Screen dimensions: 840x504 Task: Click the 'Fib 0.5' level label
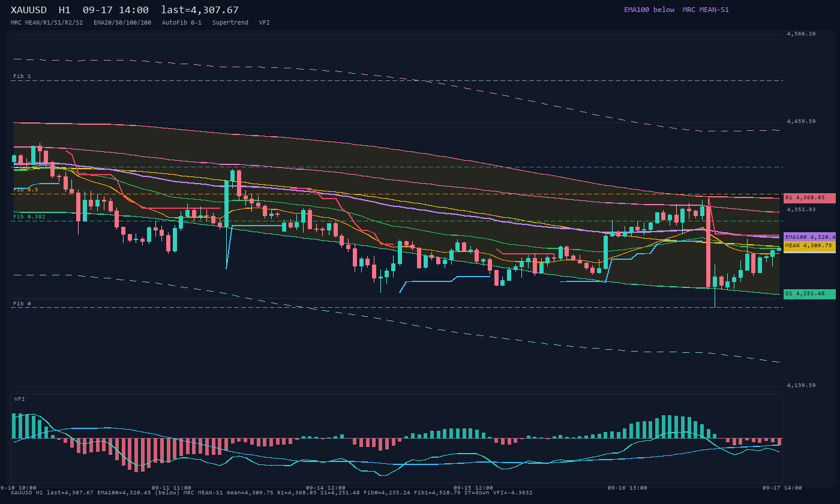pos(26,190)
